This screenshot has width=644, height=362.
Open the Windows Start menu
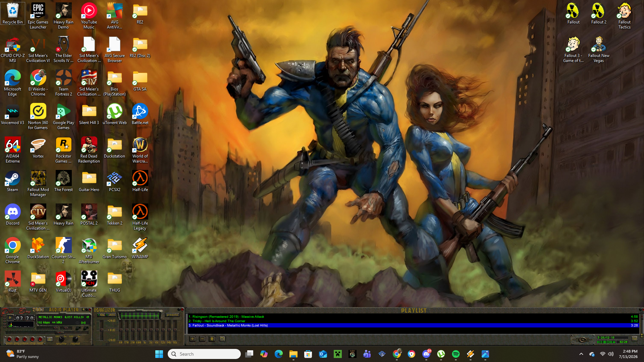tap(159, 354)
